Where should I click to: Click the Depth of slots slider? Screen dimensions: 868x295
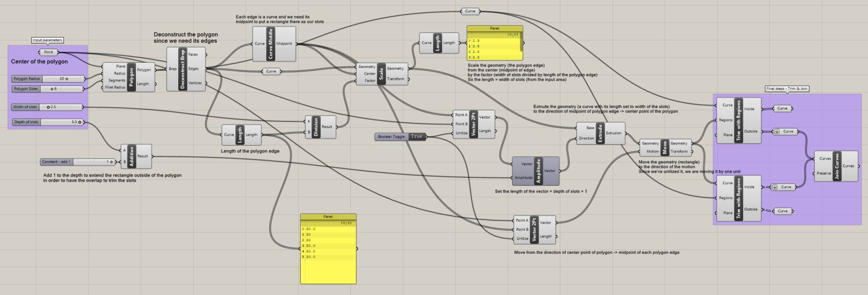[62, 122]
